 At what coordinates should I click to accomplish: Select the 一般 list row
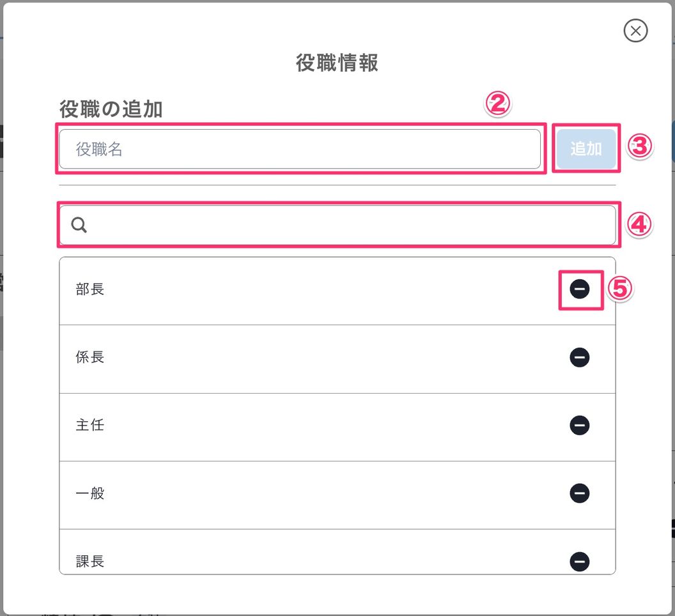(337, 495)
